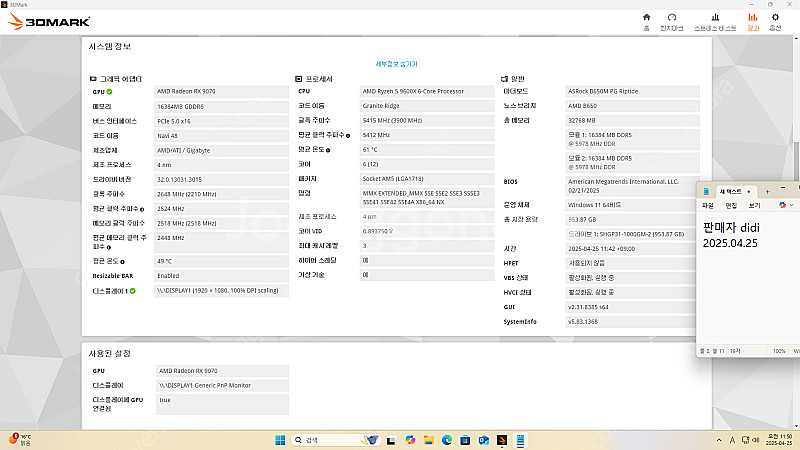
Task: Expand the Copilot dropdown arrow in Notepad
Action: click(x=791, y=205)
